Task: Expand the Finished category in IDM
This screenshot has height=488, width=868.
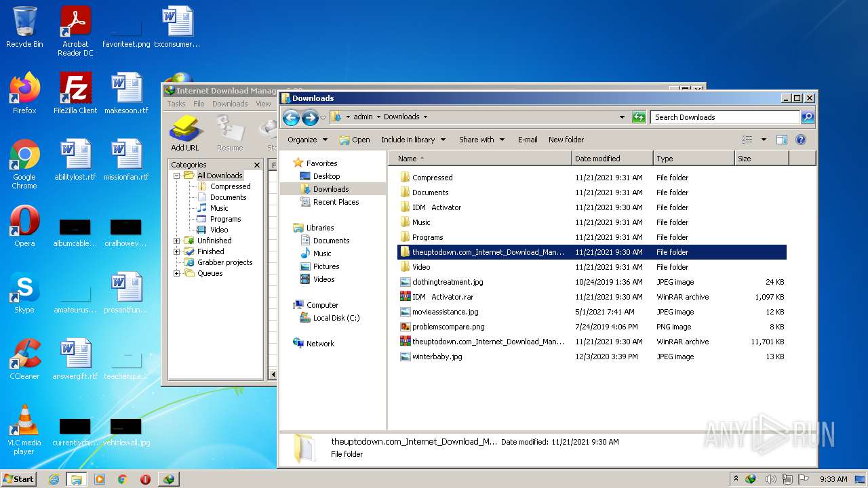Action: (177, 251)
